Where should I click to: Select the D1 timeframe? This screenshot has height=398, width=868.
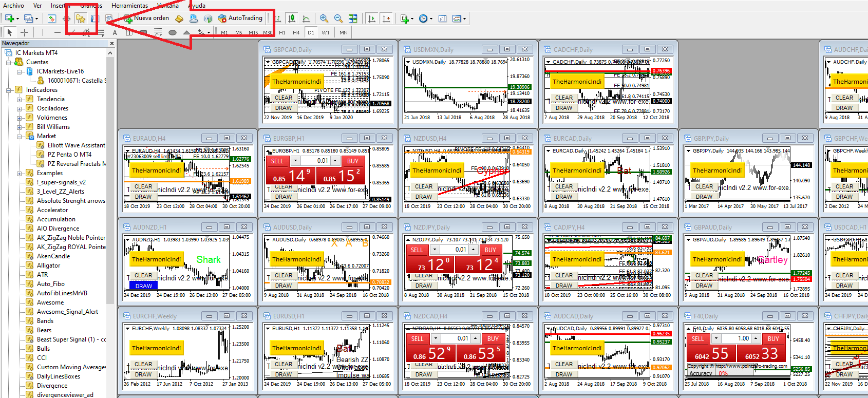click(x=311, y=32)
